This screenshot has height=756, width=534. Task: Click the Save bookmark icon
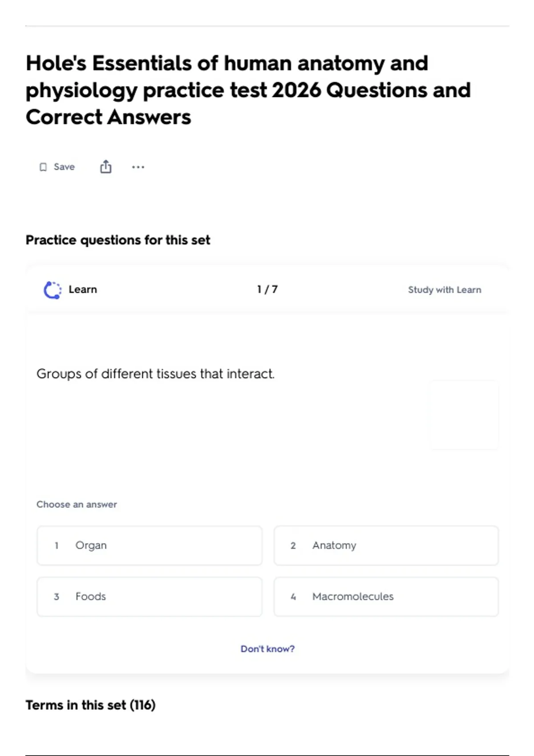(43, 167)
